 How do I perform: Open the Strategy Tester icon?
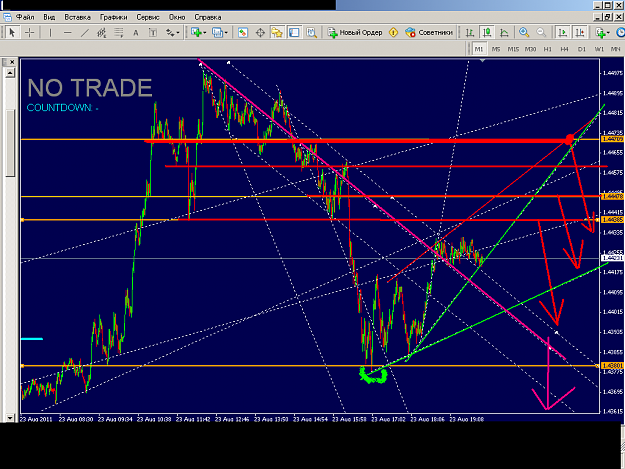[x=311, y=33]
